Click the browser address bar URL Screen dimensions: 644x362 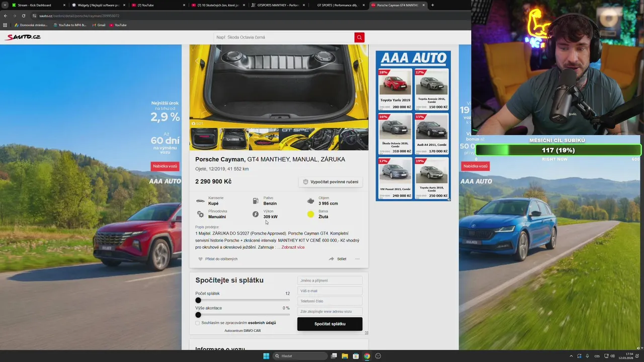79,16
